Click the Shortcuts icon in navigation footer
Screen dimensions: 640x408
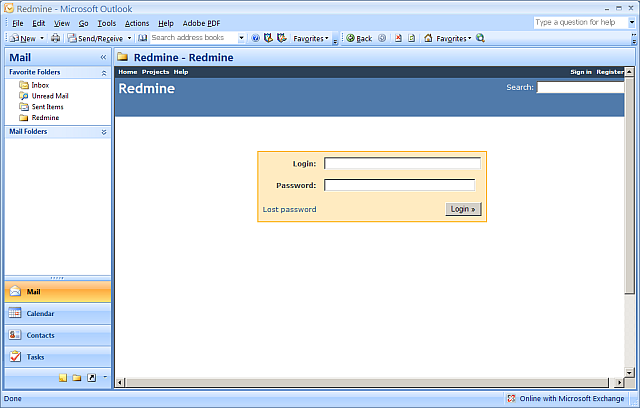tap(91, 378)
